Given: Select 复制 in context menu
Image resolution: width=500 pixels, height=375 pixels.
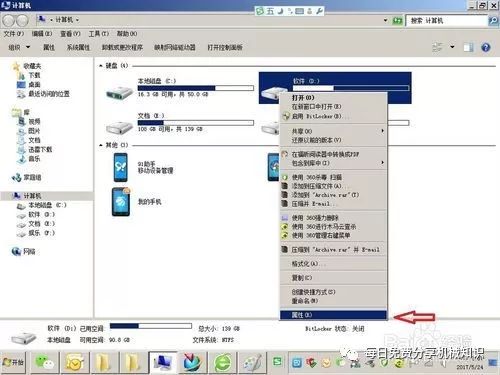Looking at the screenshot, I should tap(333, 278).
